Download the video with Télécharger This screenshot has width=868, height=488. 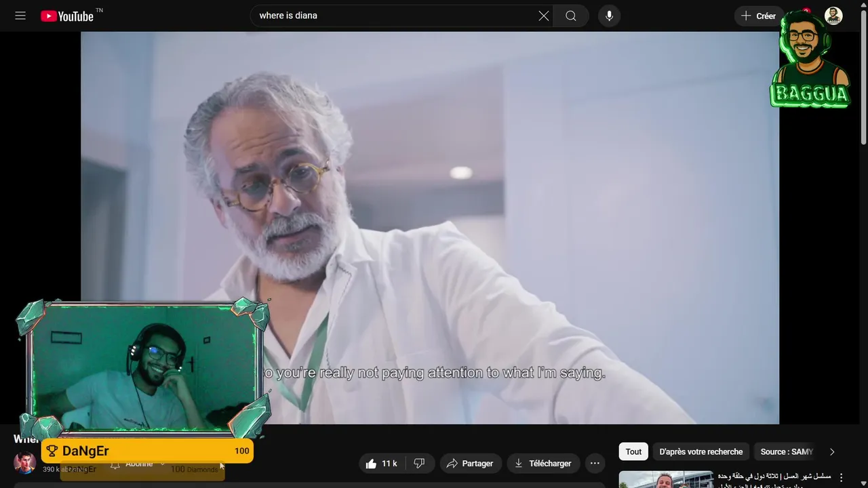coord(543,464)
